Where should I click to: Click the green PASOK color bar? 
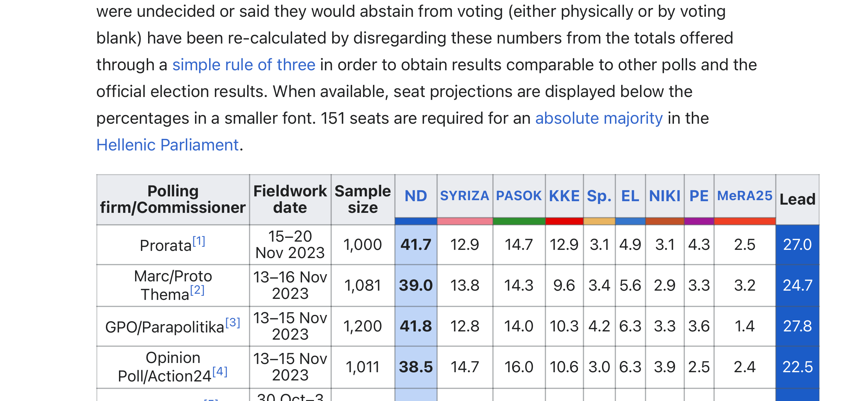click(x=519, y=221)
